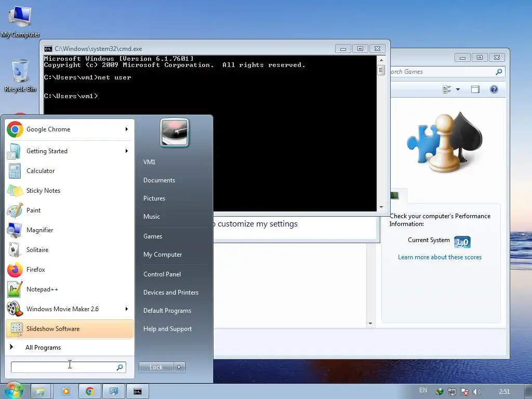Viewport: 532px width, 399px height.
Task: Click the 1,0 performance score badge
Action: 462,242
